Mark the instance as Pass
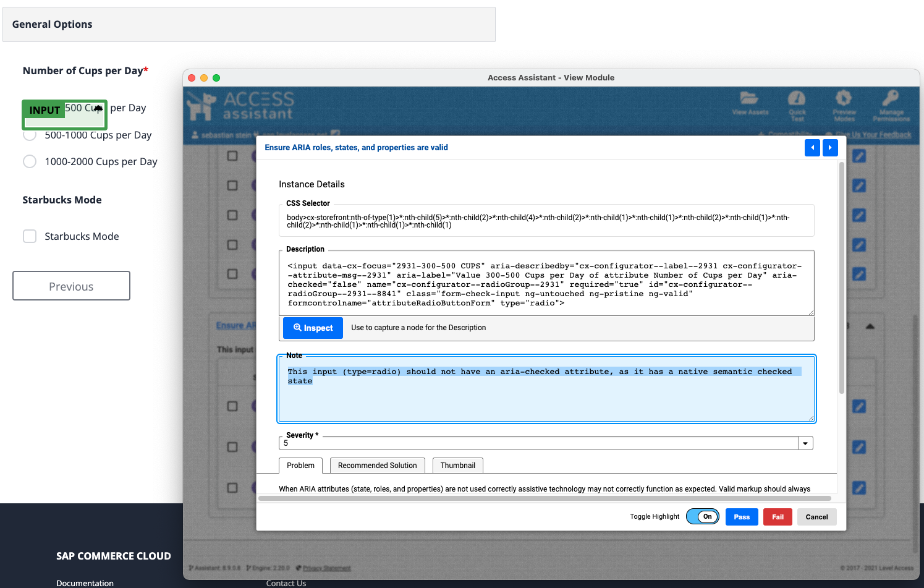The image size is (924, 588). click(742, 516)
